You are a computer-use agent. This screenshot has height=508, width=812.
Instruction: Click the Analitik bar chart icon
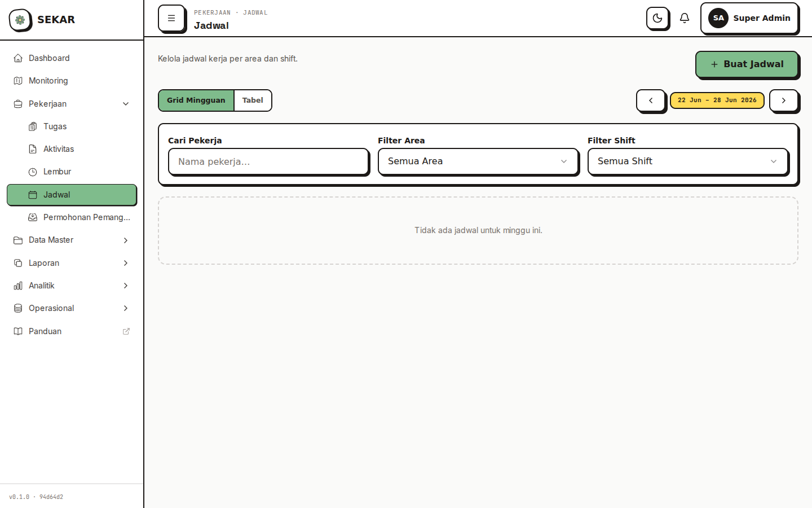pyautogui.click(x=18, y=286)
